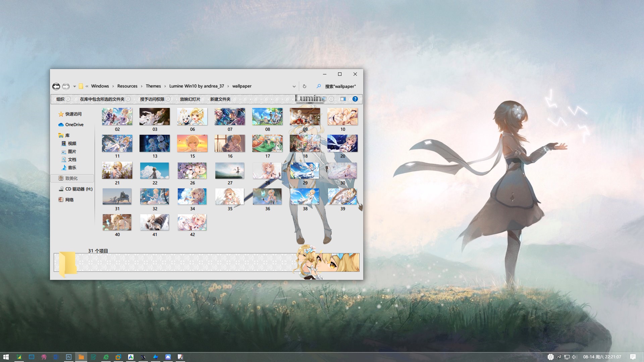
Task: Open 视频 library in sidebar
Action: point(69,143)
